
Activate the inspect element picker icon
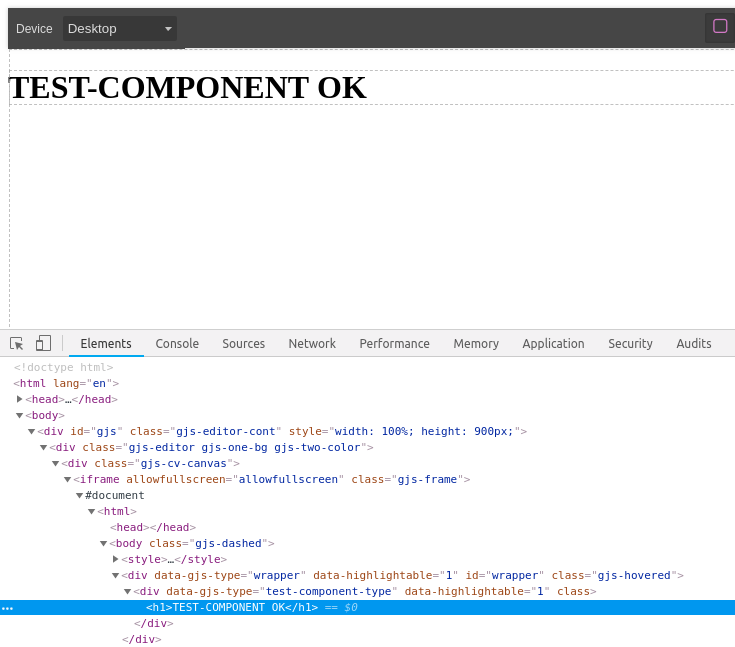pyautogui.click(x=17, y=344)
